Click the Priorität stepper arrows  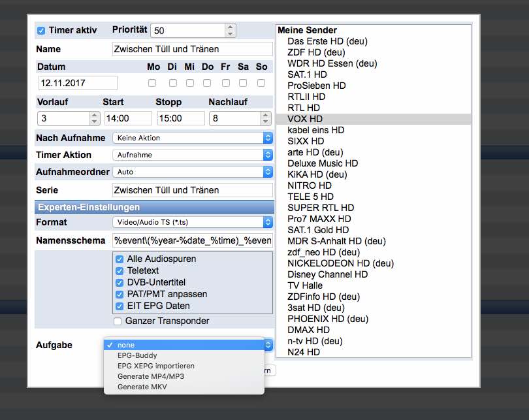click(230, 31)
